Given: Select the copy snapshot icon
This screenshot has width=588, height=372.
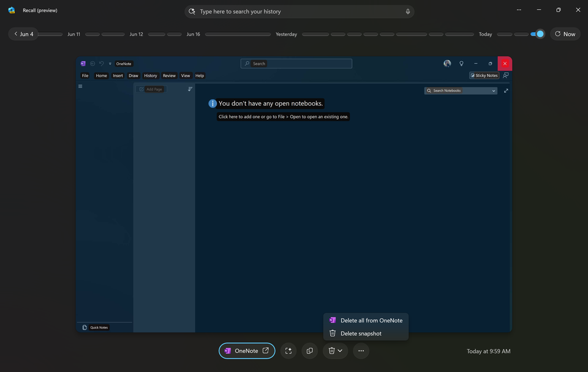Looking at the screenshot, I should tap(309, 350).
